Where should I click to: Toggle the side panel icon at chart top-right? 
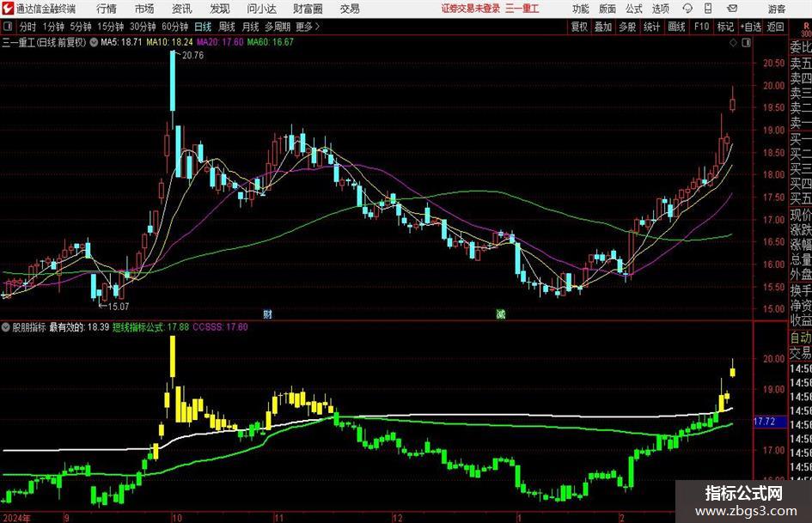tap(746, 43)
